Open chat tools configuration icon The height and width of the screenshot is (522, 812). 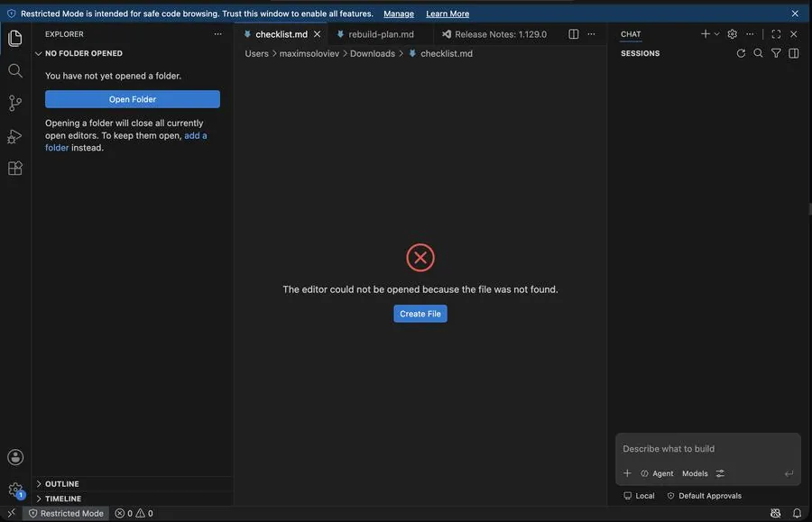(720, 473)
